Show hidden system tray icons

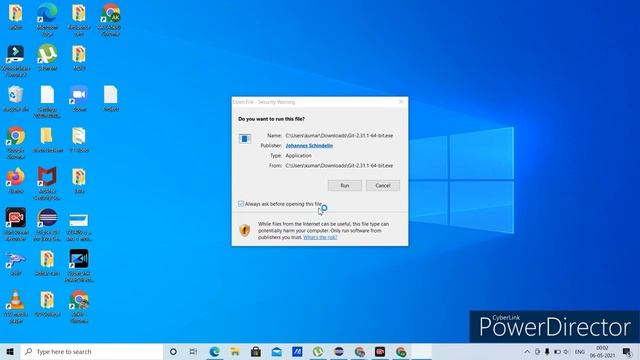(x=527, y=351)
